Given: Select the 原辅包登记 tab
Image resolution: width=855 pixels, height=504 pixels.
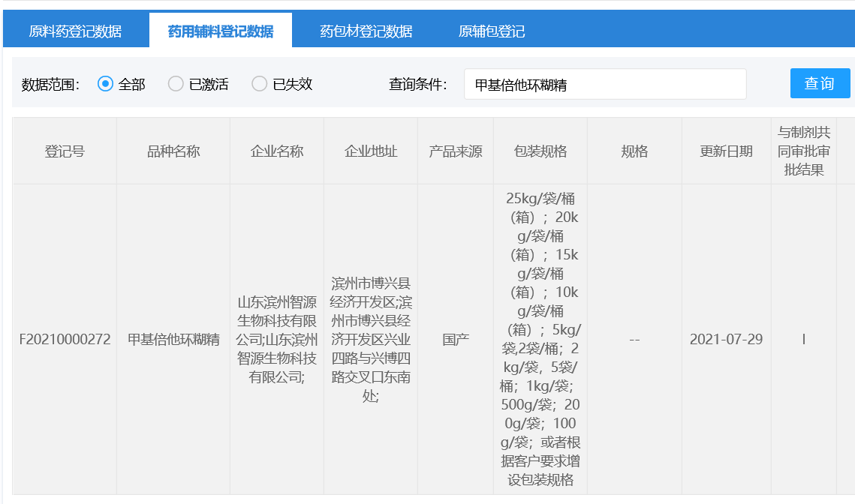Looking at the screenshot, I should 493,30.
